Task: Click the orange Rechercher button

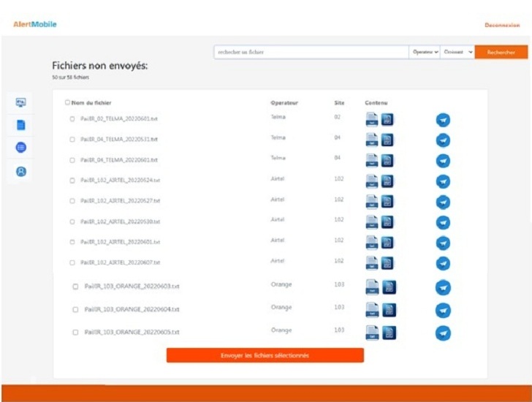Action: click(501, 52)
